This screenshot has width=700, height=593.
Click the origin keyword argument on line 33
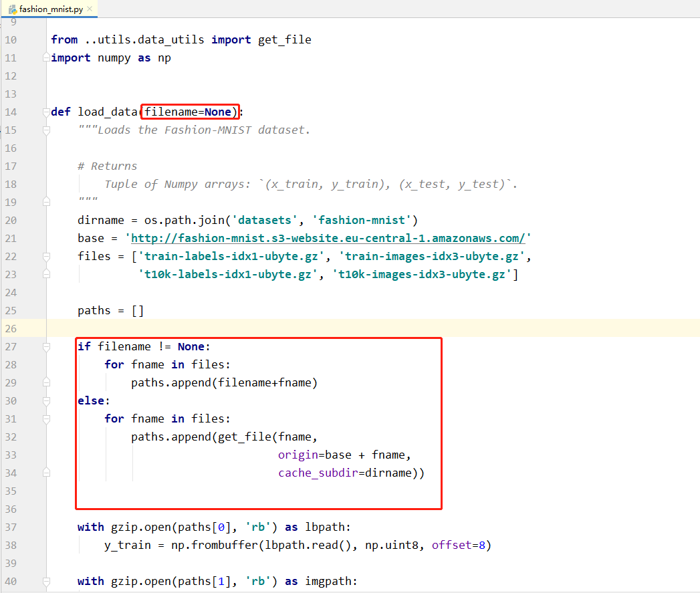tap(298, 455)
